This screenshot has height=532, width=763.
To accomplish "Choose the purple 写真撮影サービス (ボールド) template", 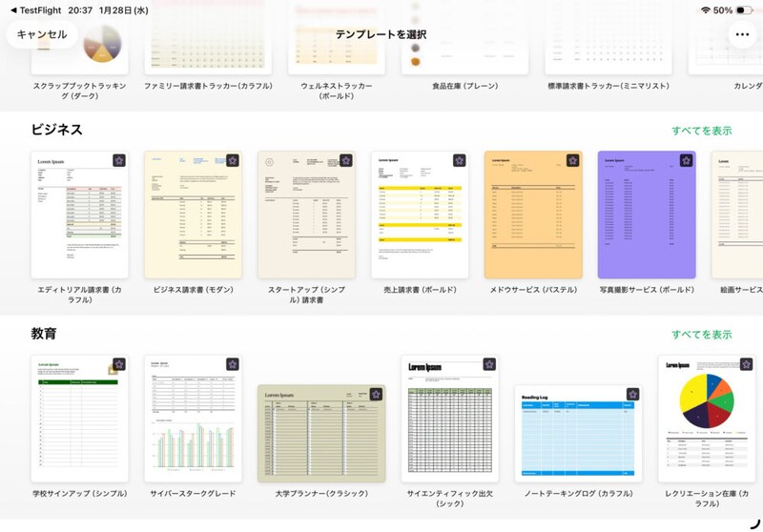I will tap(647, 215).
